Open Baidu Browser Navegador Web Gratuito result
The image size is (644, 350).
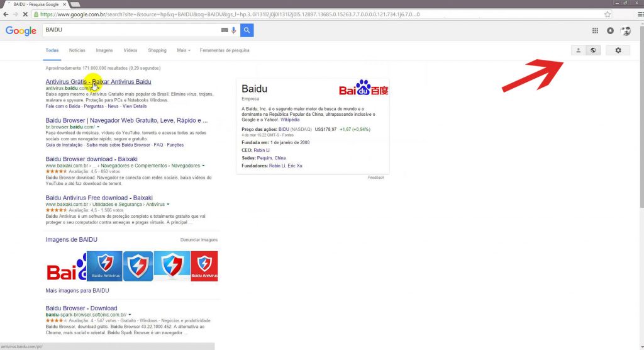click(x=126, y=120)
